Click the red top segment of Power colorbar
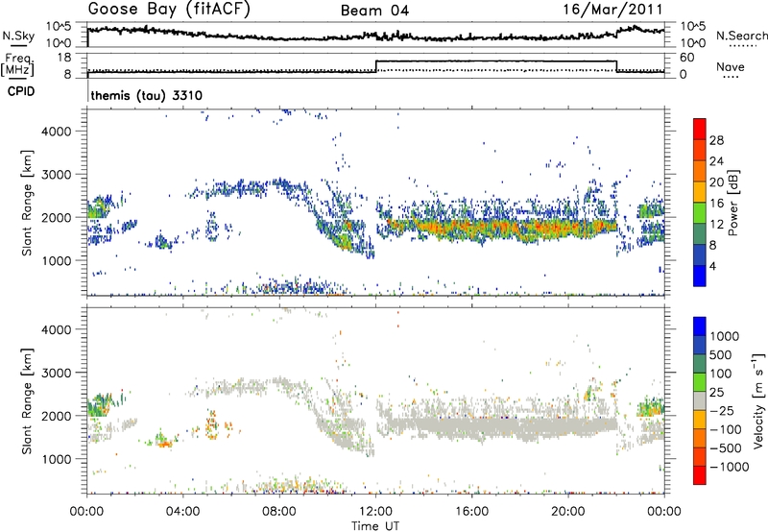 [x=700, y=129]
